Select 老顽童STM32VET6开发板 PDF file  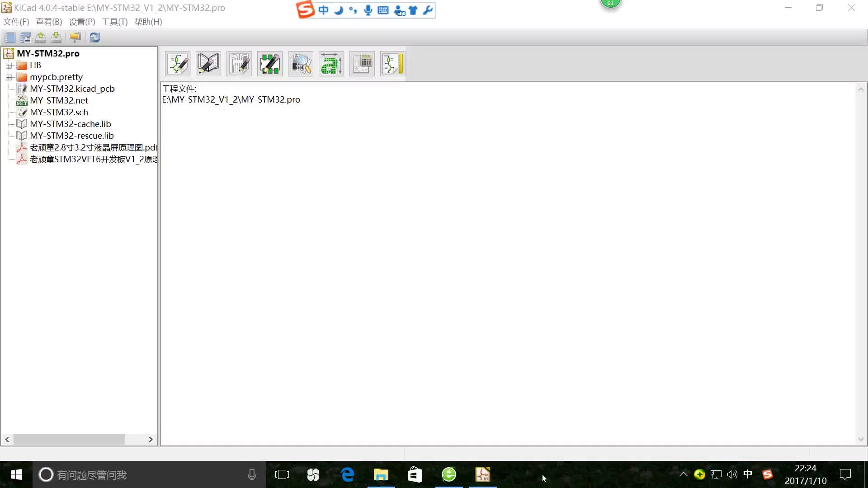(93, 159)
